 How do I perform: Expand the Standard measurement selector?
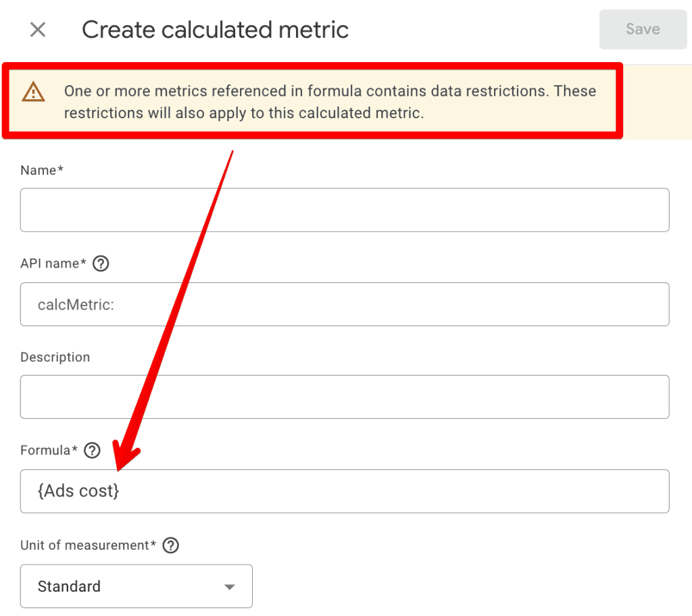point(137,586)
